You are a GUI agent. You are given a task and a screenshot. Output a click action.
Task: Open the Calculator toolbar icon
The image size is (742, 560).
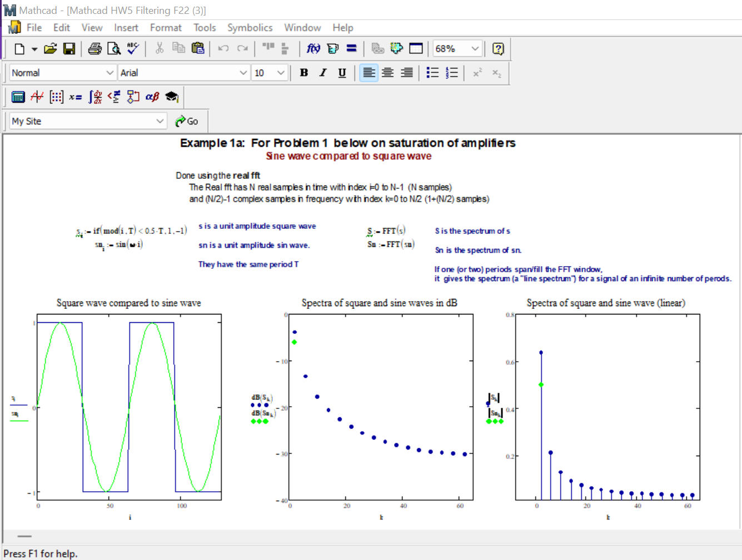(x=18, y=97)
